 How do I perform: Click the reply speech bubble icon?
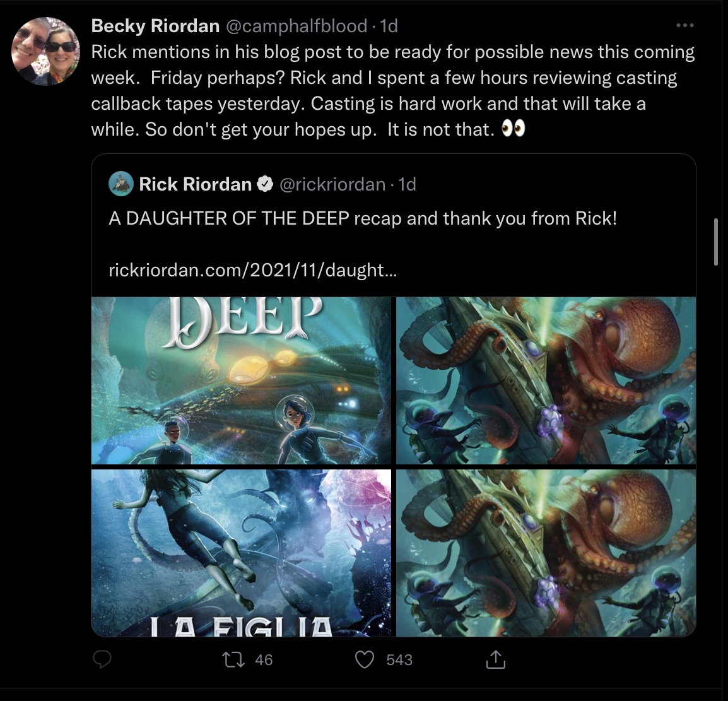coord(102,659)
